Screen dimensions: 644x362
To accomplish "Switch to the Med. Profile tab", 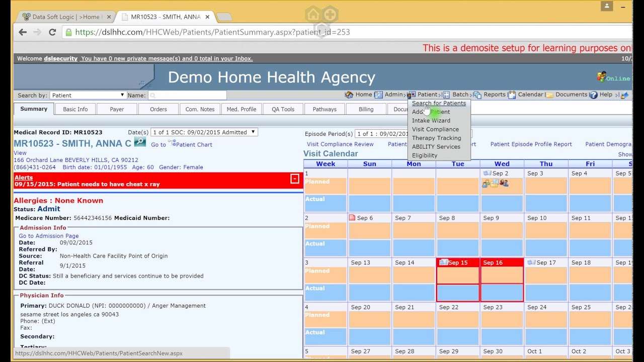I will (x=242, y=109).
